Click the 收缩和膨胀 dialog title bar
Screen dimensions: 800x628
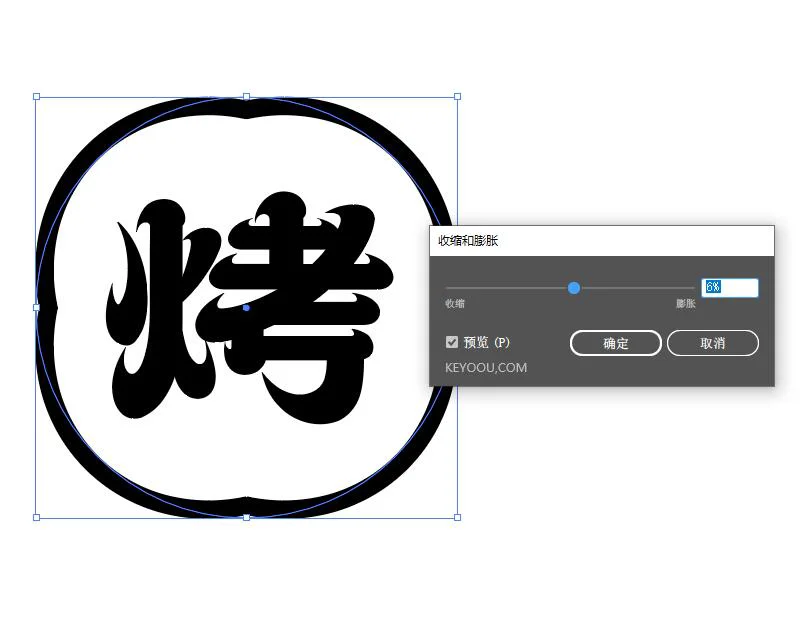[x=602, y=241]
